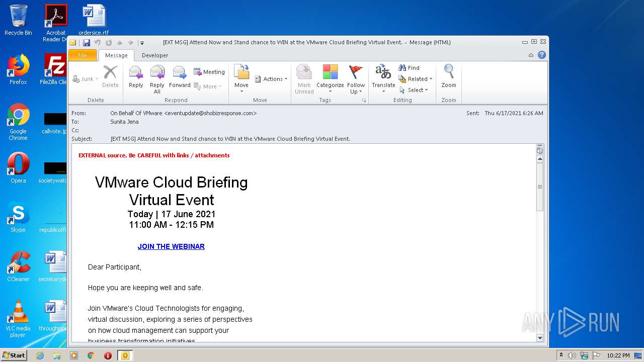This screenshot has width=644, height=362.
Task: Click the Windows Start button
Action: (x=14, y=355)
